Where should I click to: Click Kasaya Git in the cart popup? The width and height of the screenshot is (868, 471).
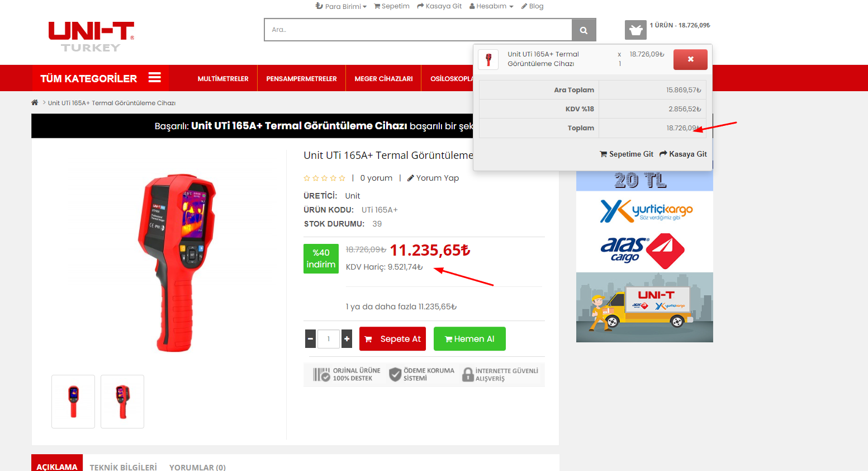click(x=683, y=154)
